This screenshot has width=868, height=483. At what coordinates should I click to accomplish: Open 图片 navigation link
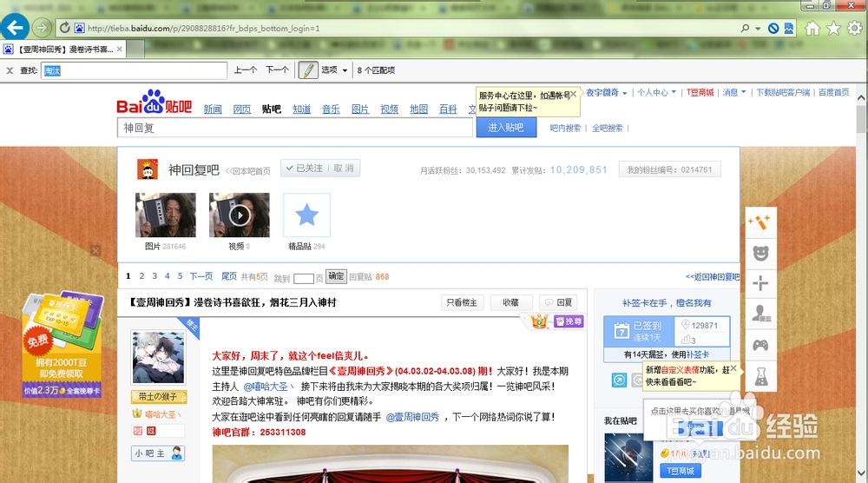(x=360, y=109)
